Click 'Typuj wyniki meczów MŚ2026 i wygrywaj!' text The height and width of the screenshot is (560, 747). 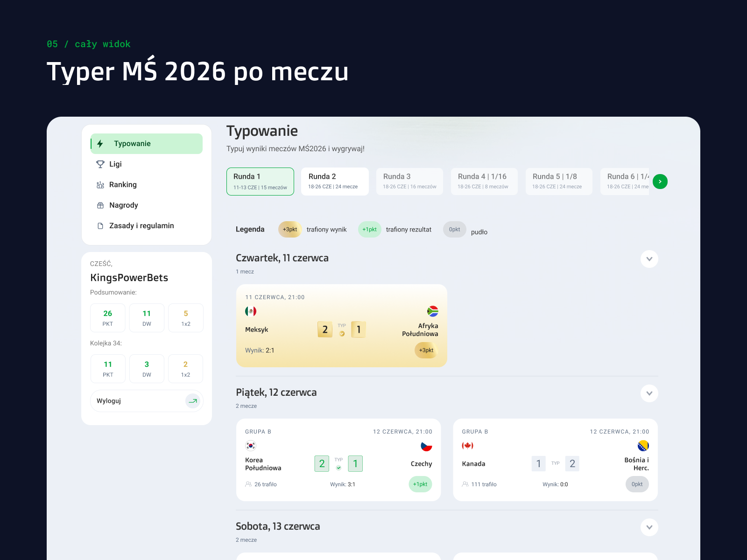[x=296, y=149]
